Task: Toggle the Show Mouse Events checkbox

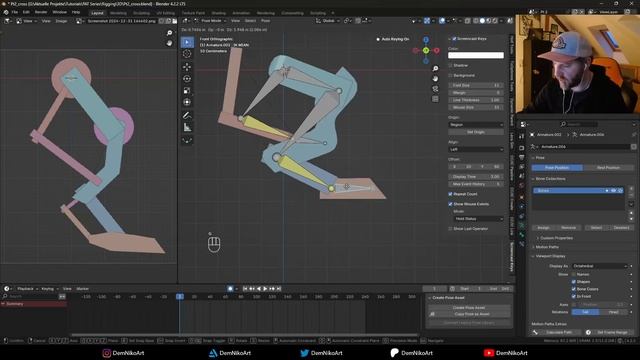Action: click(451, 204)
